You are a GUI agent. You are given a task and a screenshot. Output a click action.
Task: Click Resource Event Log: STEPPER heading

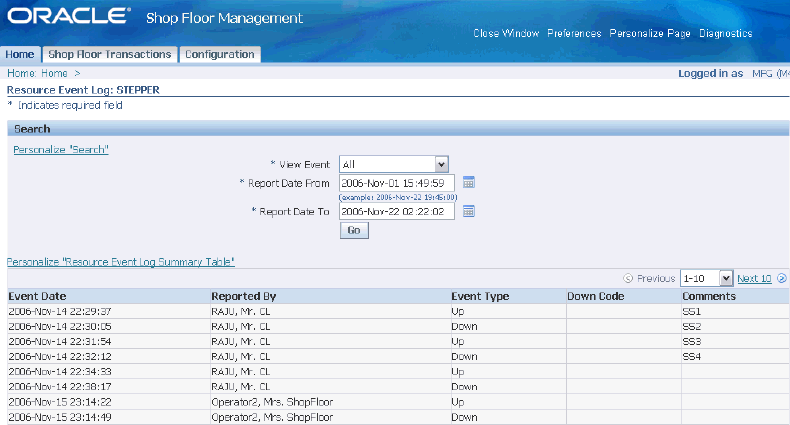83,90
